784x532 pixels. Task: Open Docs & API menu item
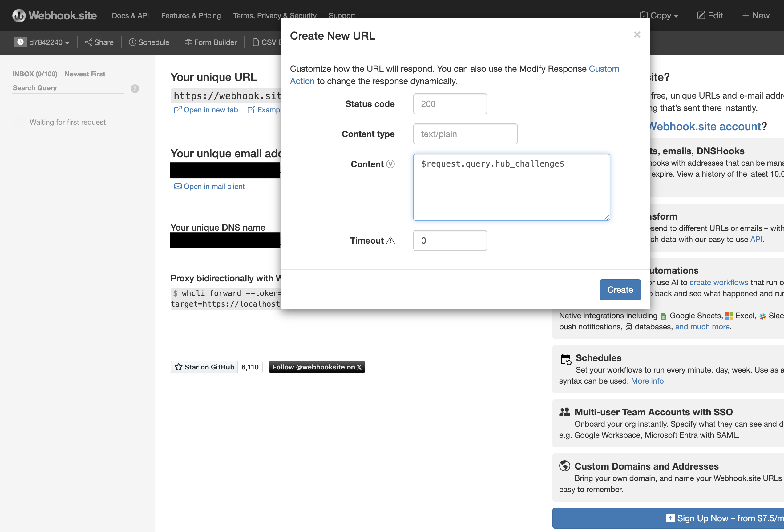130,15
